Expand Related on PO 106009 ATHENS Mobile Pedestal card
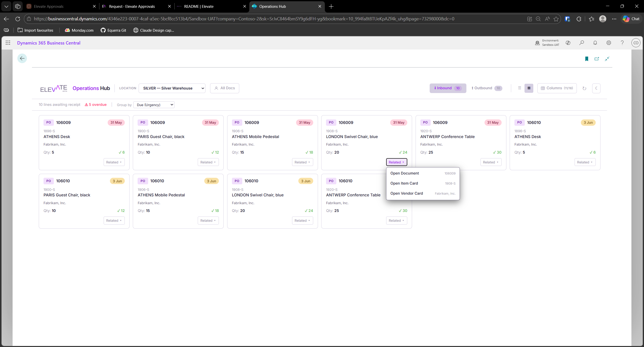 tap(302, 162)
